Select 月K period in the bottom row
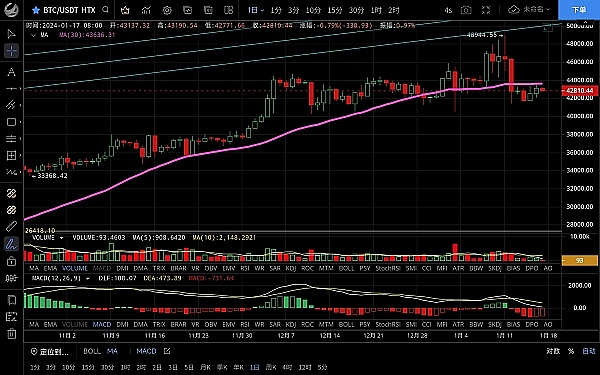This screenshot has height=375, width=600. tap(205, 367)
